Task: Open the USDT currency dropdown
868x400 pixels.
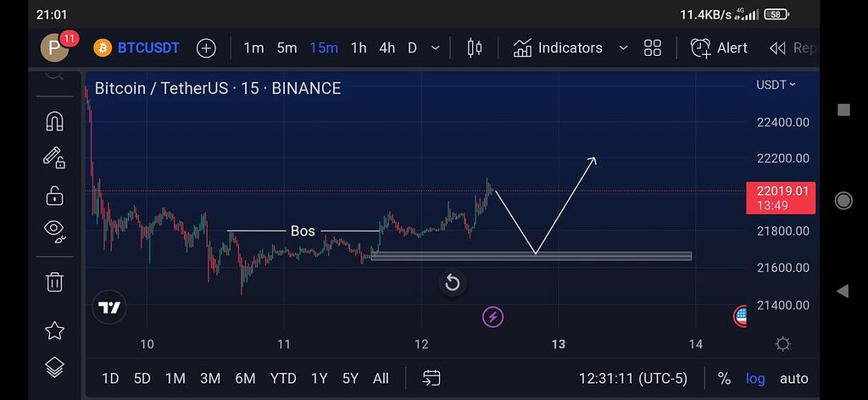Action: point(776,85)
